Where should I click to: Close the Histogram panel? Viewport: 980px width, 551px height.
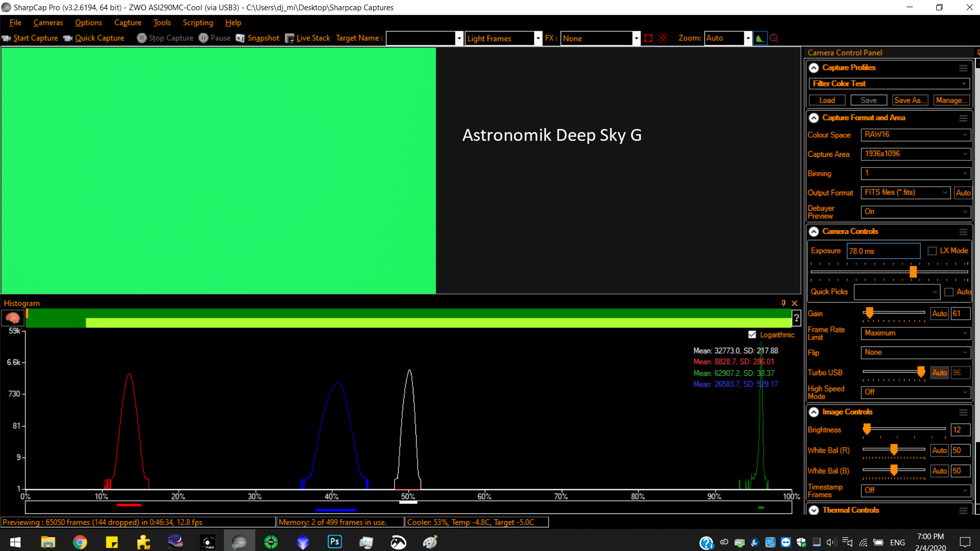point(795,303)
